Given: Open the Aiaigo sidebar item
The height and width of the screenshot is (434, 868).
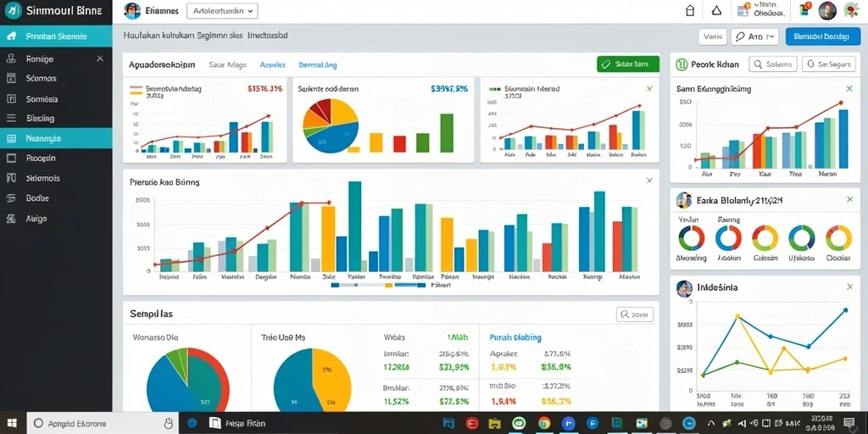Looking at the screenshot, I should click(56, 218).
